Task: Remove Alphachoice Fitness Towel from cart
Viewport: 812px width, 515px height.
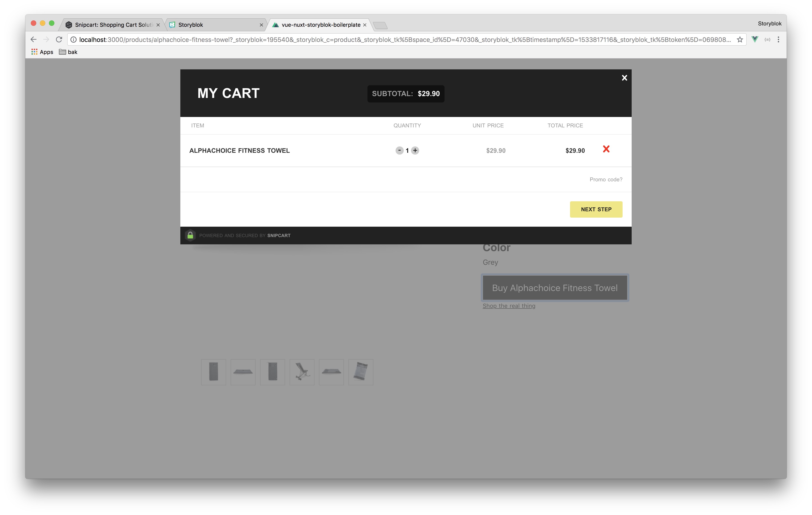Action: [606, 149]
